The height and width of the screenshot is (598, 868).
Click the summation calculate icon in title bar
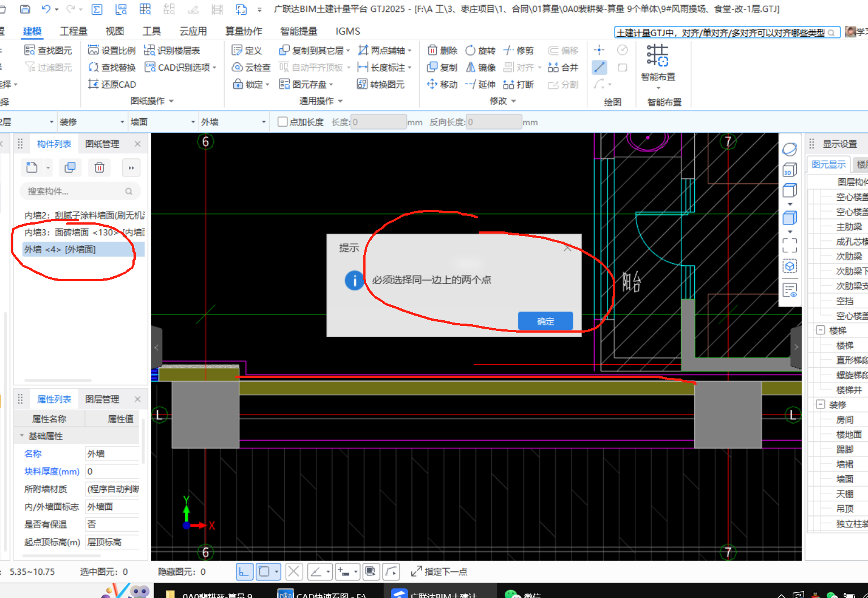97,9
